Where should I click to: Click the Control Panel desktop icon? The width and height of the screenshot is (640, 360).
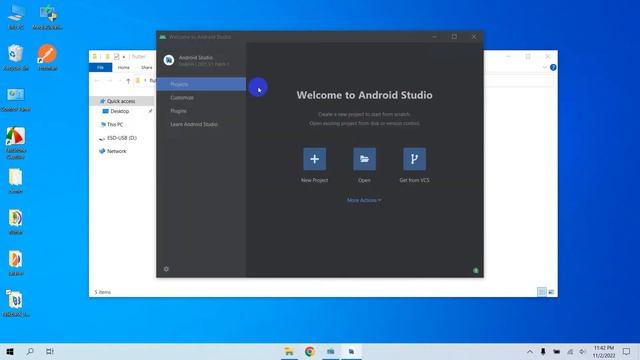coord(16,100)
